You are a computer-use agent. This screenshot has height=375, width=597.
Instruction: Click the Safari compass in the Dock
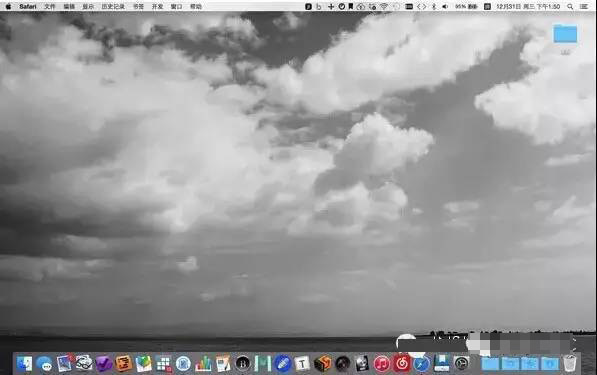pos(421,364)
